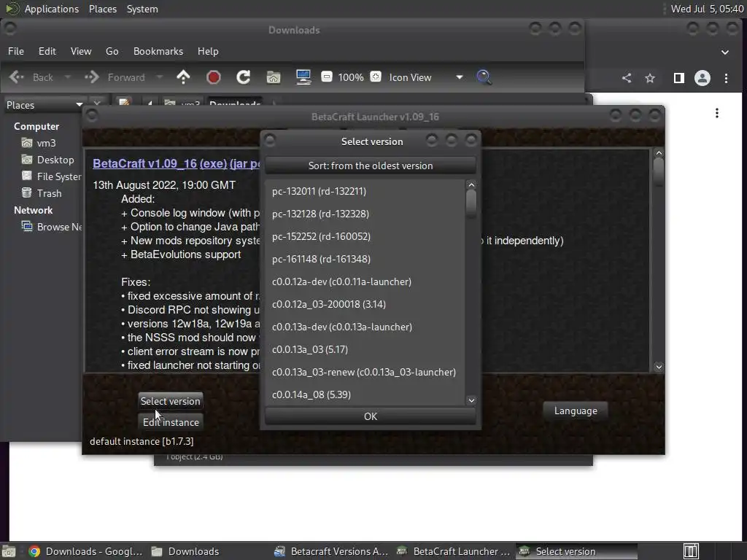Viewport: 747px width, 560px height.
Task: Select version pc-132128 (rd-132328)
Action: pyautogui.click(x=365, y=214)
